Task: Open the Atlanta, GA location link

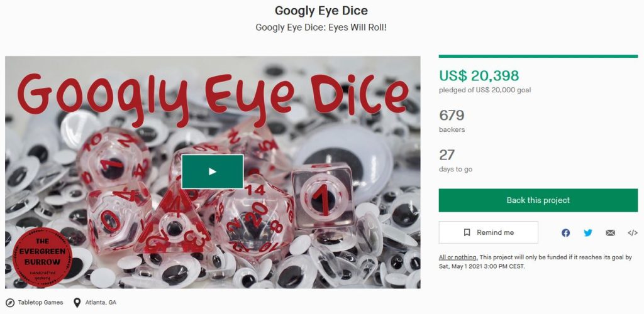Action: (x=101, y=303)
